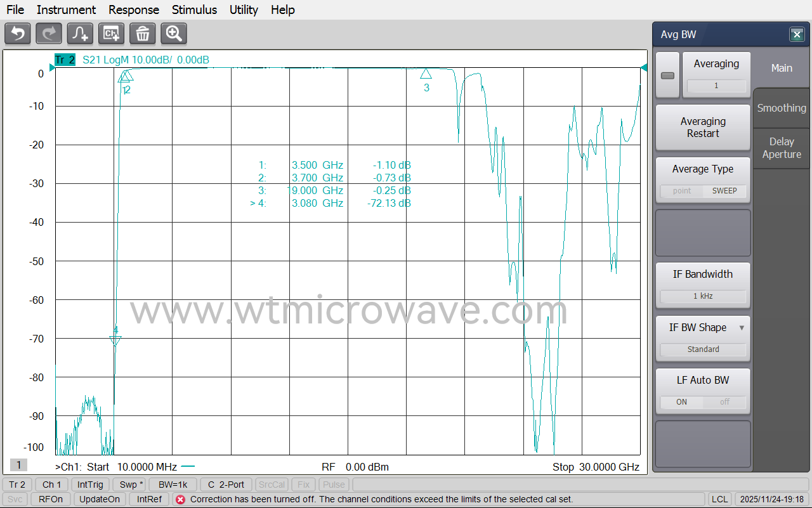812x508 pixels.
Task: Click the UpdateOn status button
Action: (100, 499)
